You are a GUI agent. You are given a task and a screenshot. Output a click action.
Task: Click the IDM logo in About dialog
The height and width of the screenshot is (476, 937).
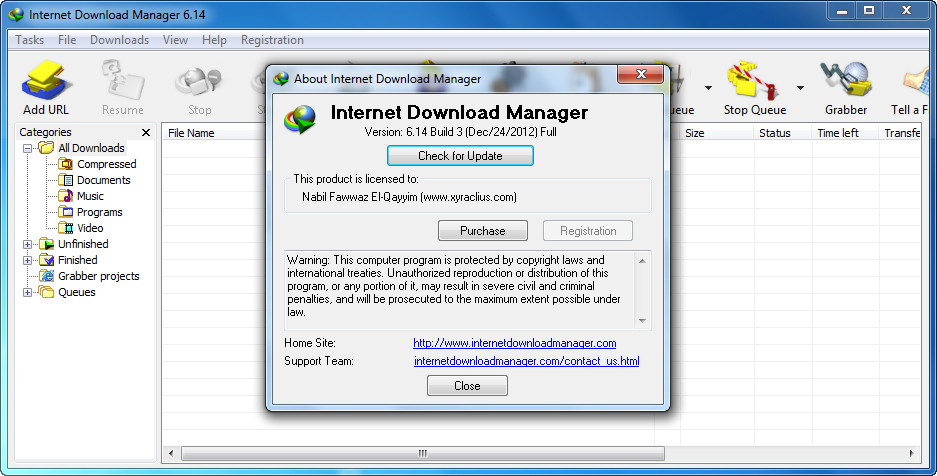coord(300,119)
